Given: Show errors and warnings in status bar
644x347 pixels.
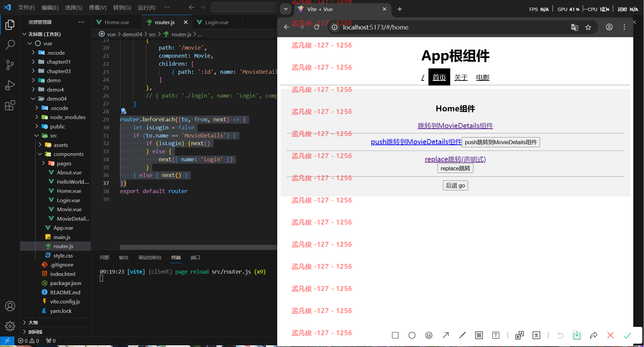Looking at the screenshot, I should coord(28,341).
